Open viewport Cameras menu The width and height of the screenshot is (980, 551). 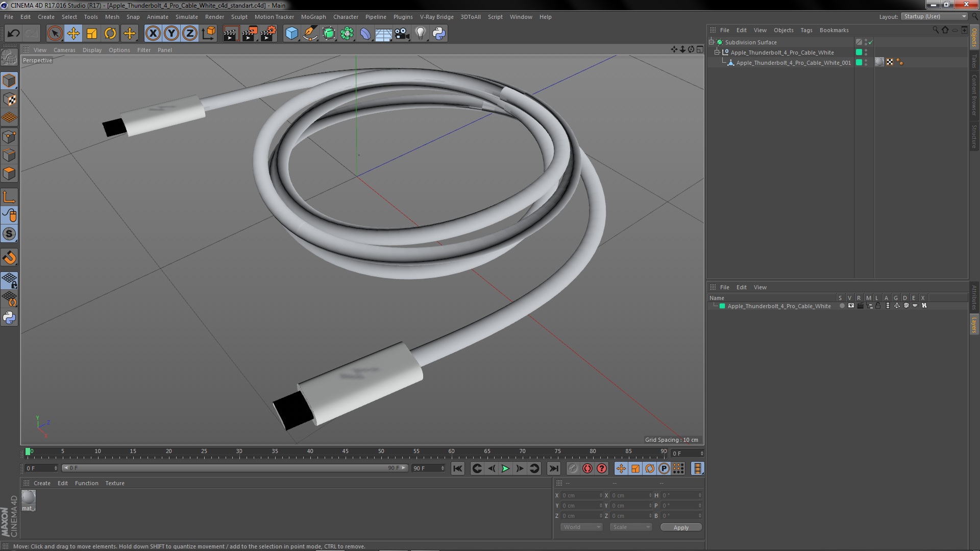tap(64, 50)
